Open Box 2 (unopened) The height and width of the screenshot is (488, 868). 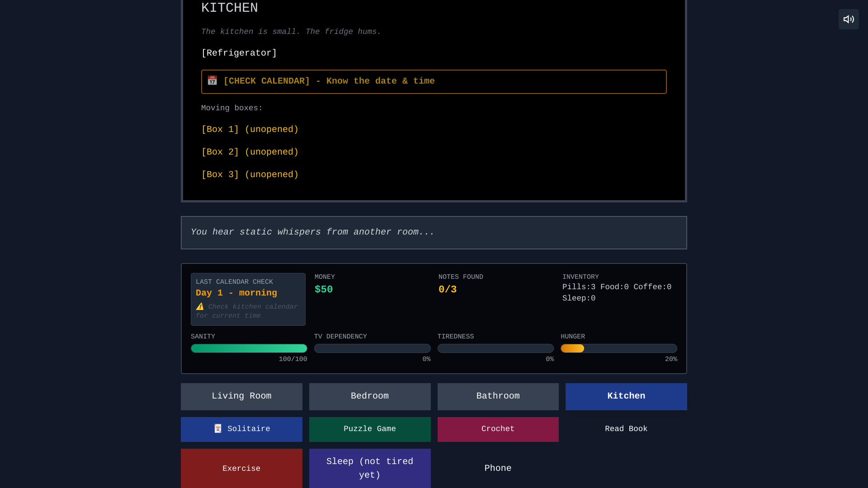pos(250,152)
